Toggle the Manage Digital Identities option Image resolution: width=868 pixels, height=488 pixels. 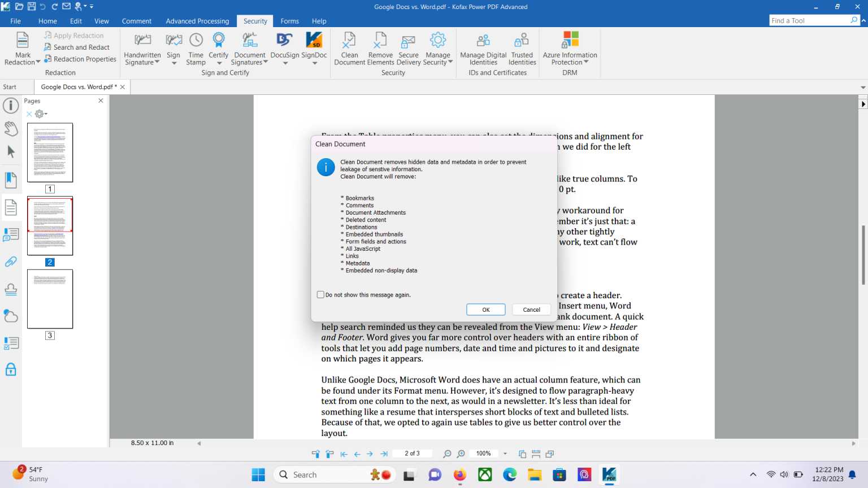point(482,48)
